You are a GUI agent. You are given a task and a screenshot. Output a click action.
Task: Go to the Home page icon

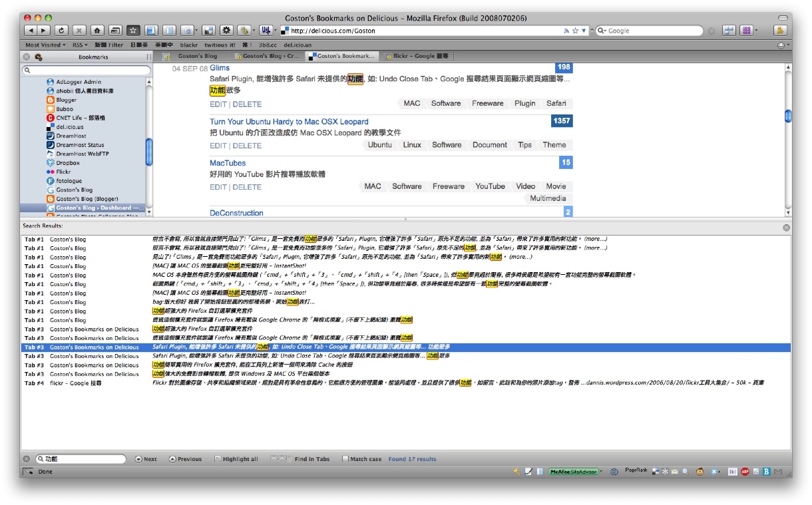[97, 31]
